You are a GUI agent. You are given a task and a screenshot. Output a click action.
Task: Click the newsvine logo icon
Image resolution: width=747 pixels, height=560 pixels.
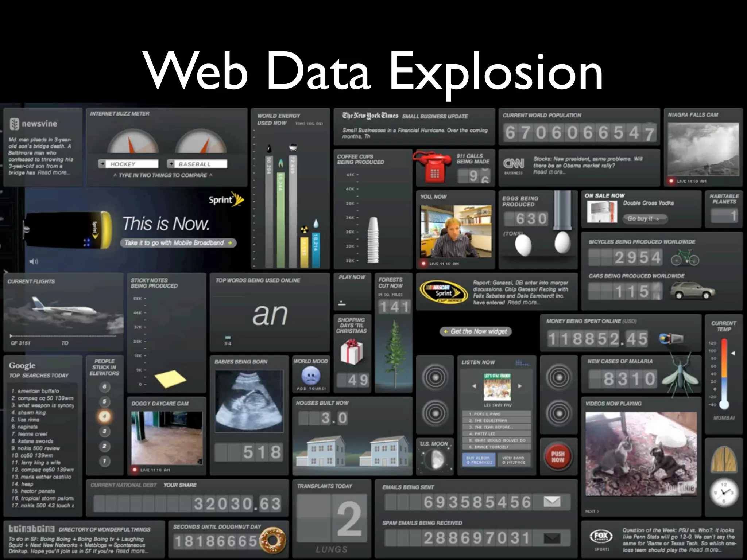coord(14,124)
